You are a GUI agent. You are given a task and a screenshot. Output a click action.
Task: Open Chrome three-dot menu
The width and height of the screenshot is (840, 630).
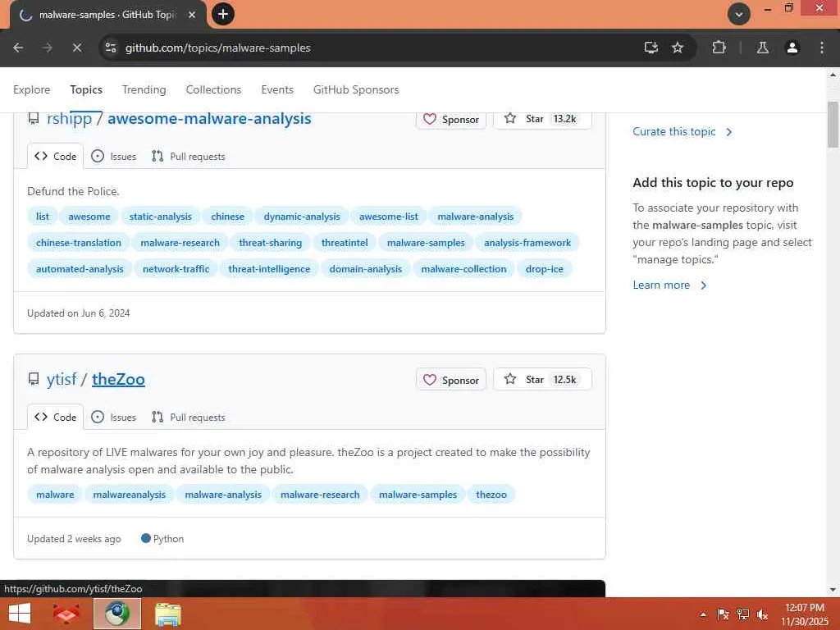click(822, 48)
